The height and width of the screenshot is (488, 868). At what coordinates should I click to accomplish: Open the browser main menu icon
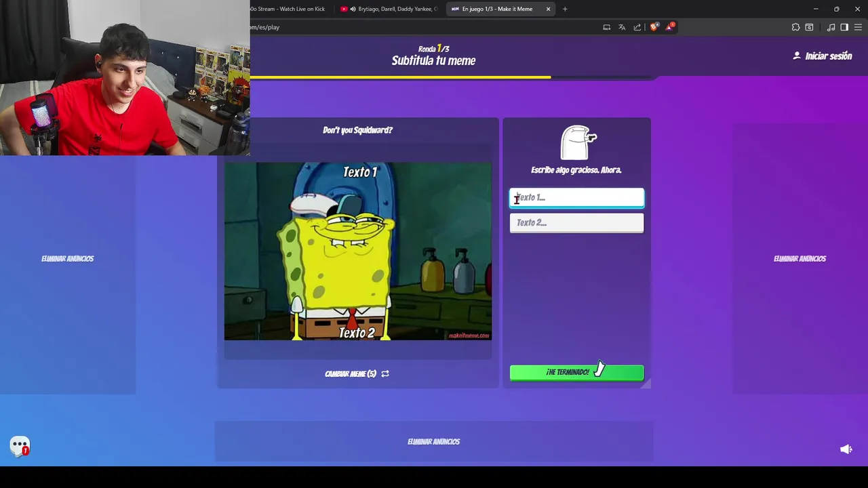(x=858, y=27)
